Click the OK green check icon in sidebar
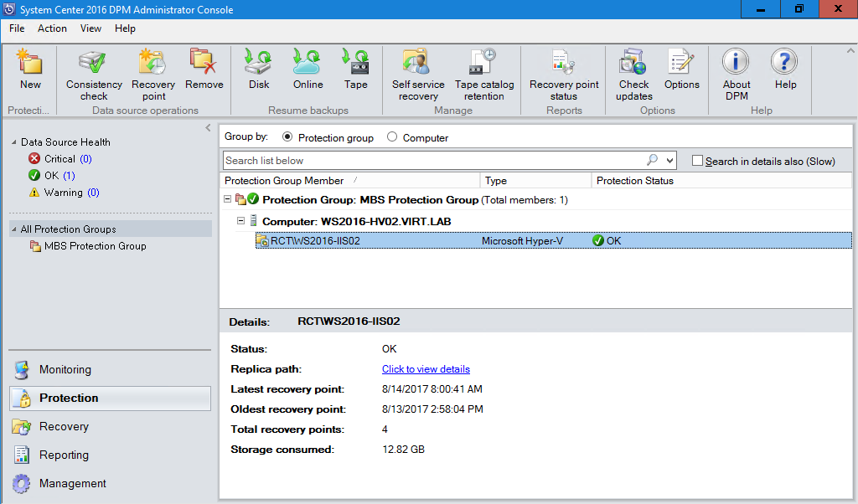 (x=34, y=176)
